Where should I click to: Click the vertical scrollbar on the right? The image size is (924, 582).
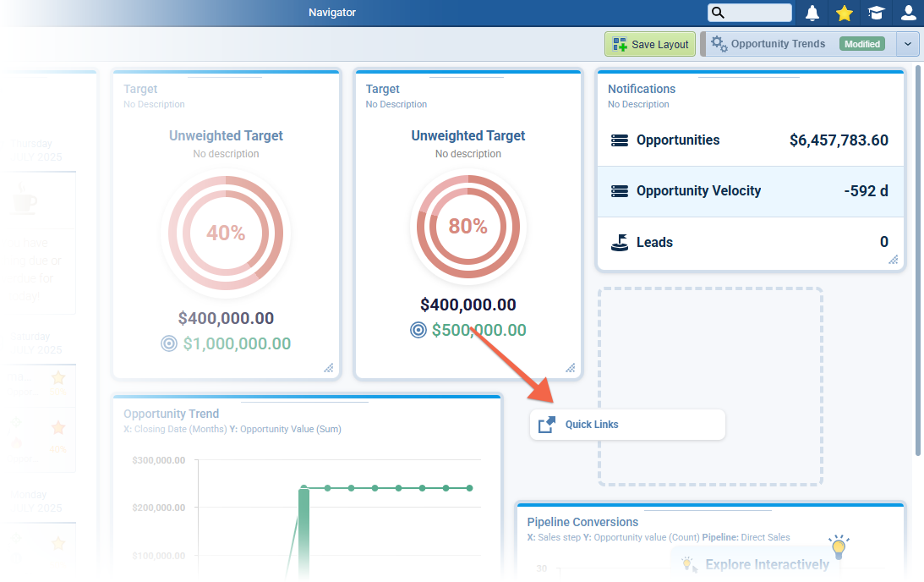pyautogui.click(x=918, y=254)
